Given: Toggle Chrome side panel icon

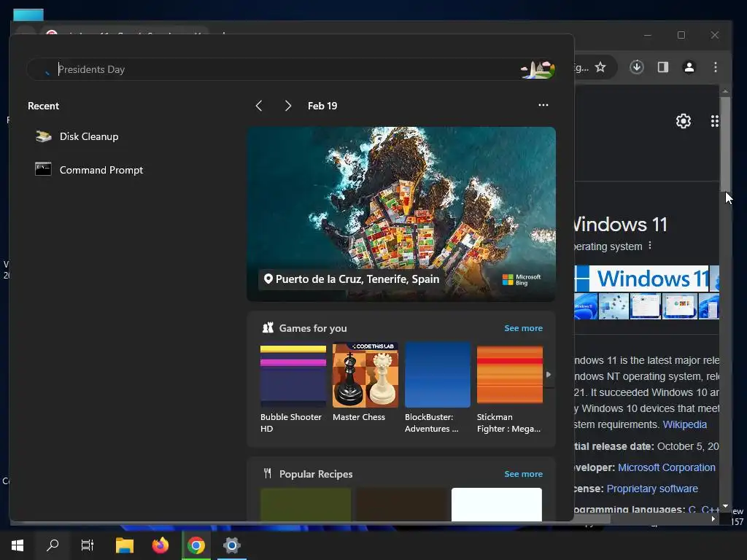Looking at the screenshot, I should 662,67.
